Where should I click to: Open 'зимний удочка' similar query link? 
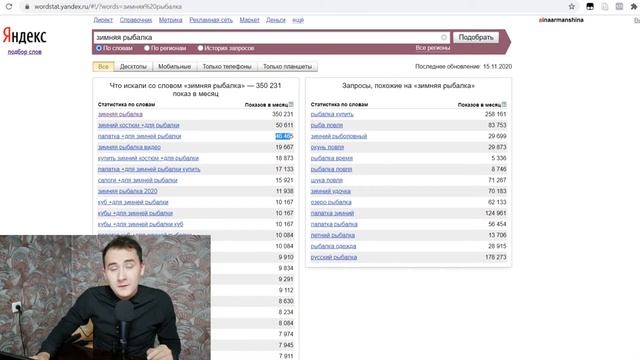pyautogui.click(x=331, y=191)
